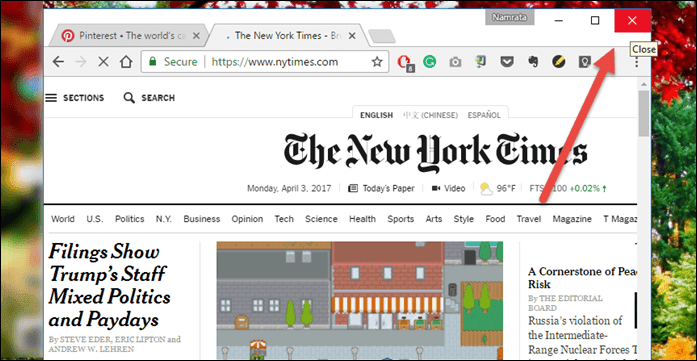Screen dimensions: 697x361
Task: Open the Tech section
Action: click(284, 219)
